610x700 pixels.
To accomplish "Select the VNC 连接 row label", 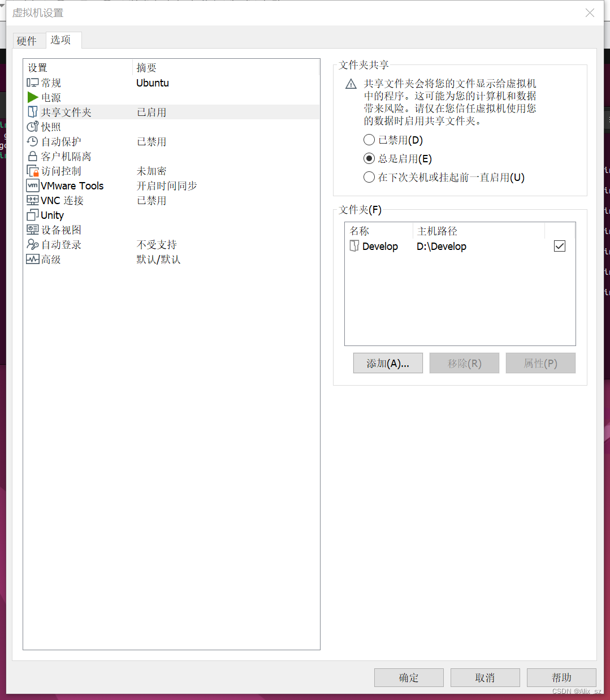I will (x=62, y=200).
